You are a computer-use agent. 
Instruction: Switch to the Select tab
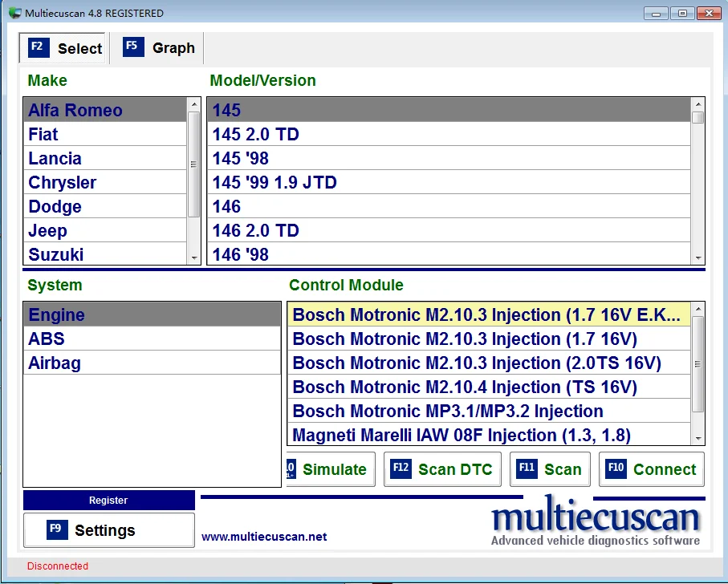coord(64,48)
